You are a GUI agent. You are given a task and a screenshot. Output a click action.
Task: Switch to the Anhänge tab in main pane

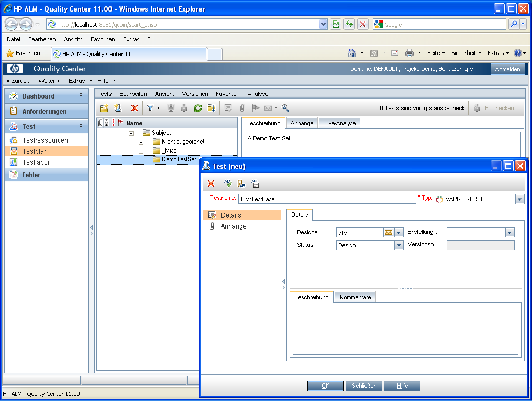(302, 123)
